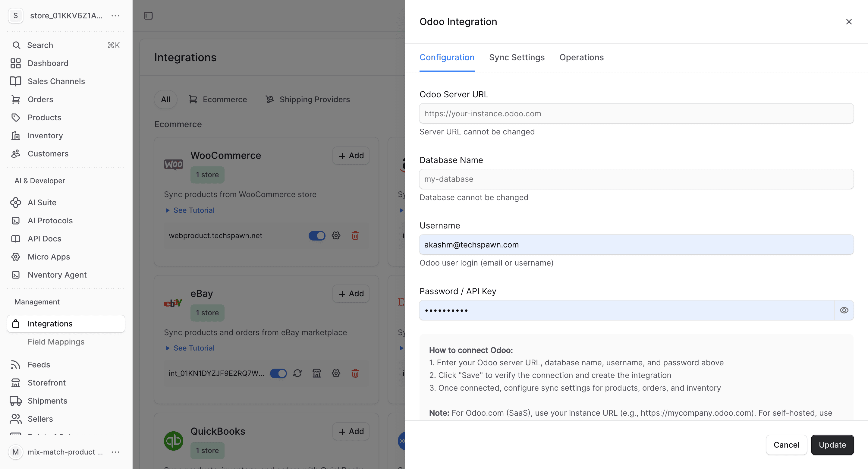Click WooCommerce 1 store badge

[x=207, y=175]
